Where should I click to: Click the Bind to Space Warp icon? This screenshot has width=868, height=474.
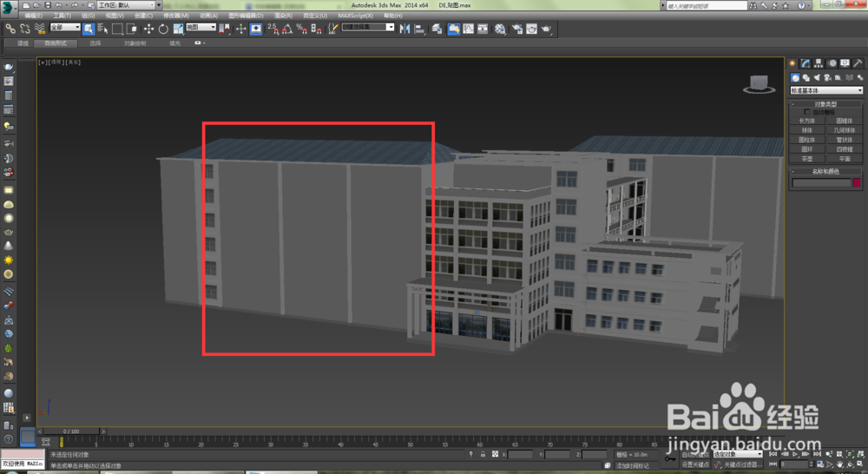tap(39, 29)
